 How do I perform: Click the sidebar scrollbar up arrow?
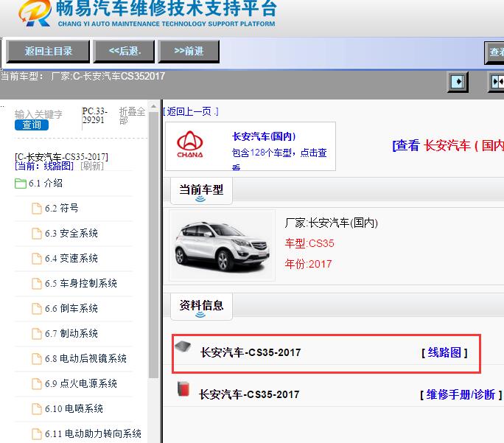154,106
